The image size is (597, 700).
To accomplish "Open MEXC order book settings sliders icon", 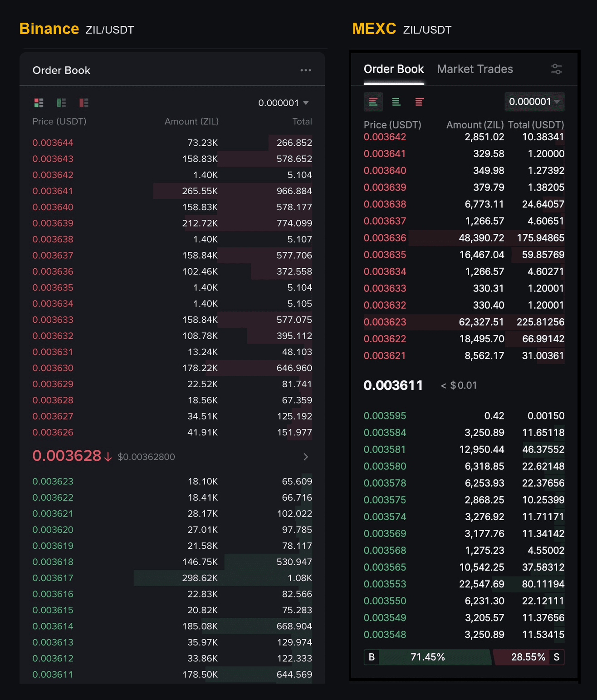I will point(557,69).
